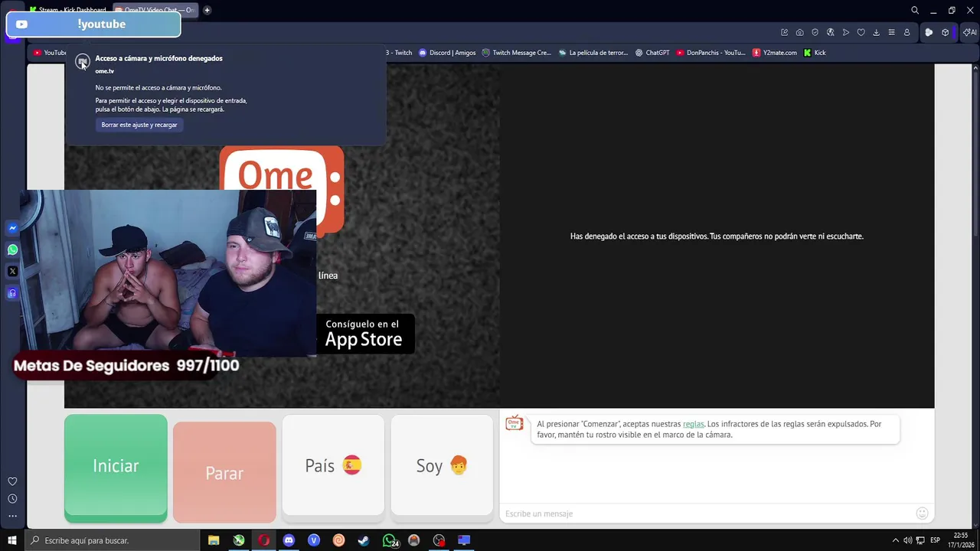The height and width of the screenshot is (551, 980).
Task: Focus the Escribe un mensaje input field
Action: point(707,514)
